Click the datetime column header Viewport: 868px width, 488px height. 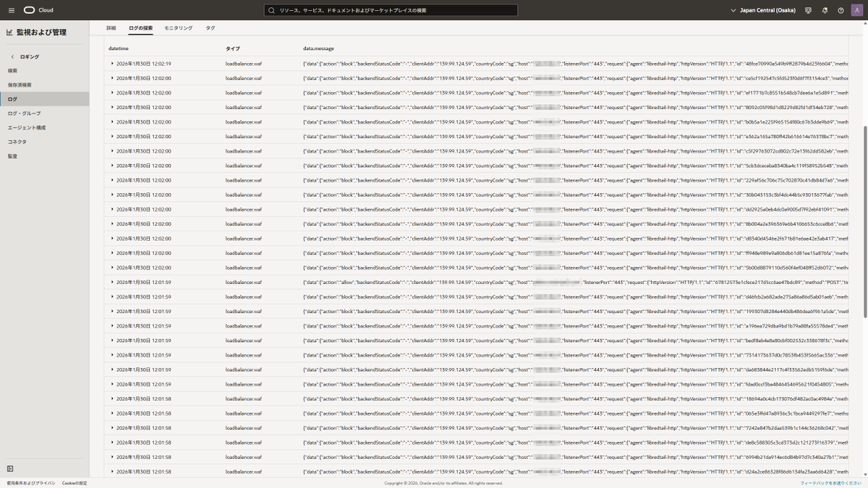tap(119, 48)
